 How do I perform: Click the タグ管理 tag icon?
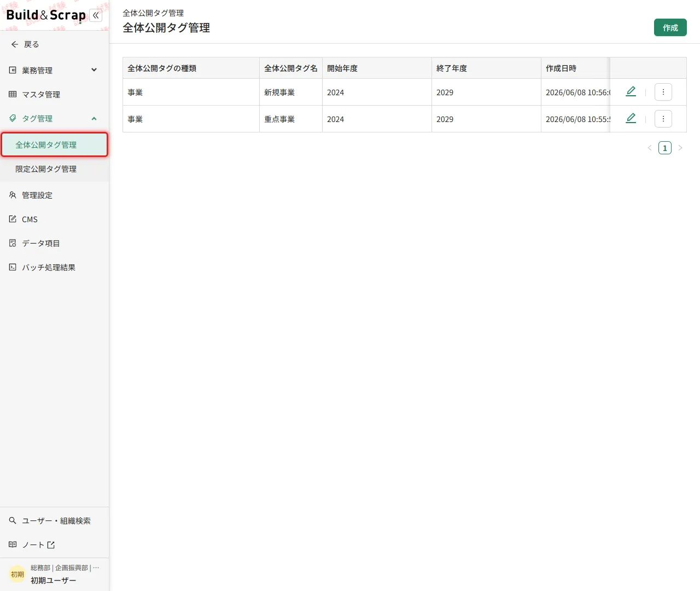pyautogui.click(x=13, y=118)
